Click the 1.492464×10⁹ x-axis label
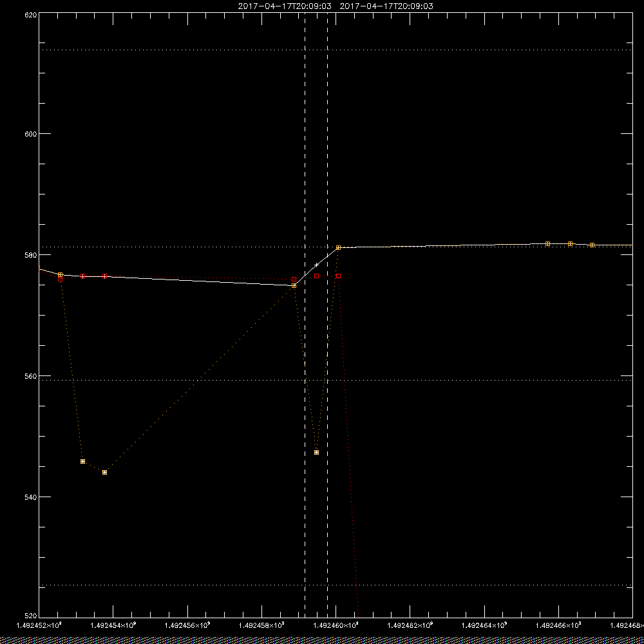 coord(485,625)
